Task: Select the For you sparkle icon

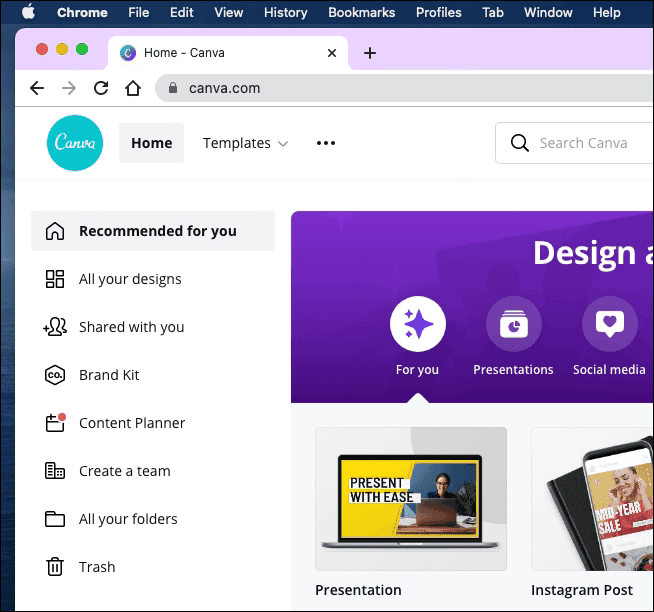Action: pos(418,324)
